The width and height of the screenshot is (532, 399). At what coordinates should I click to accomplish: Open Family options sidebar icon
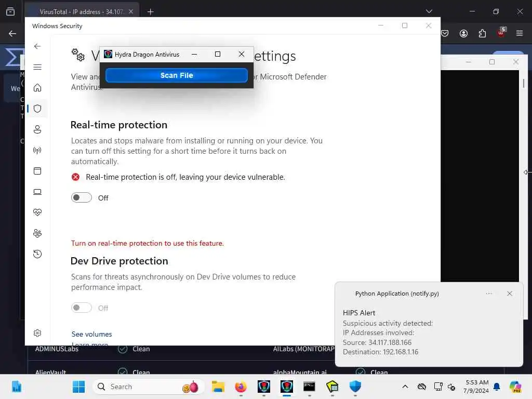coord(37,233)
